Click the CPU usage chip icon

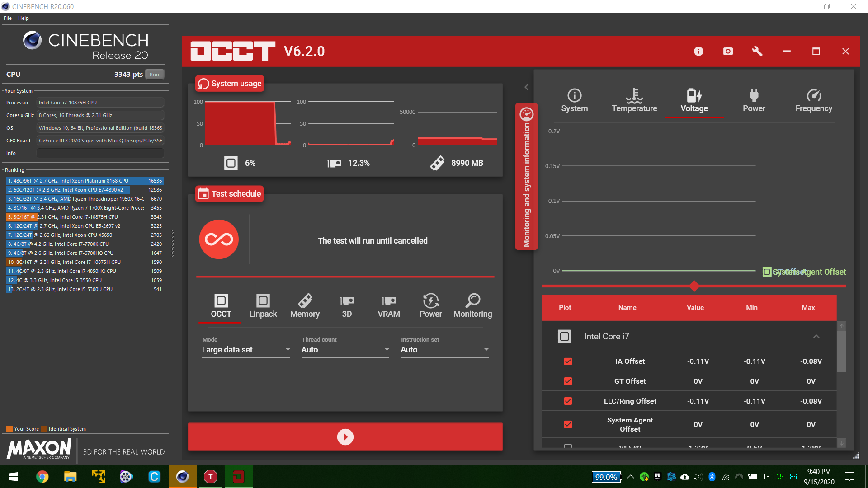[231, 163]
